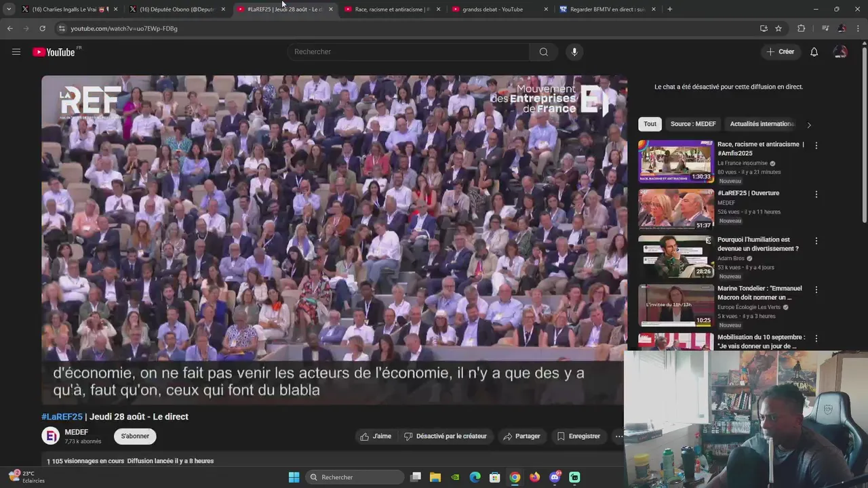Install or cast icon in address bar
The height and width of the screenshot is (488, 868).
pos(764,28)
